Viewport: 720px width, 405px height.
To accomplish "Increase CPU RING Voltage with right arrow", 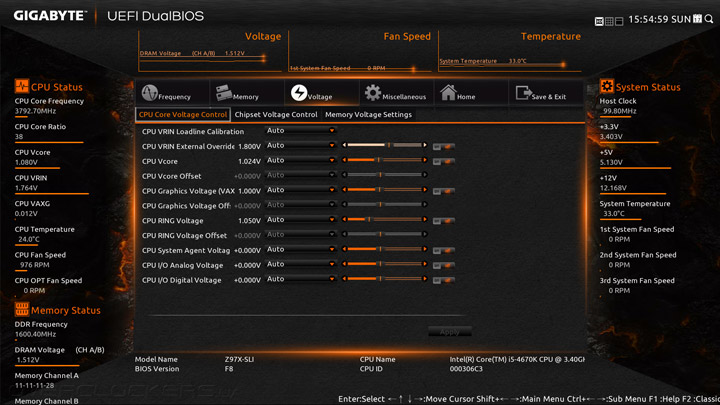I will 425,219.
